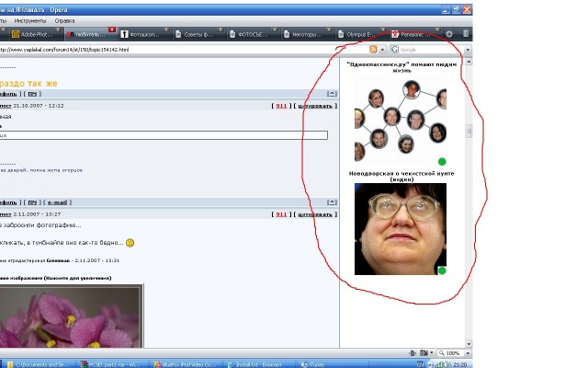Click the Фотошкол... tab favicon
Viewport: 588px width, 368px height.
point(124,34)
